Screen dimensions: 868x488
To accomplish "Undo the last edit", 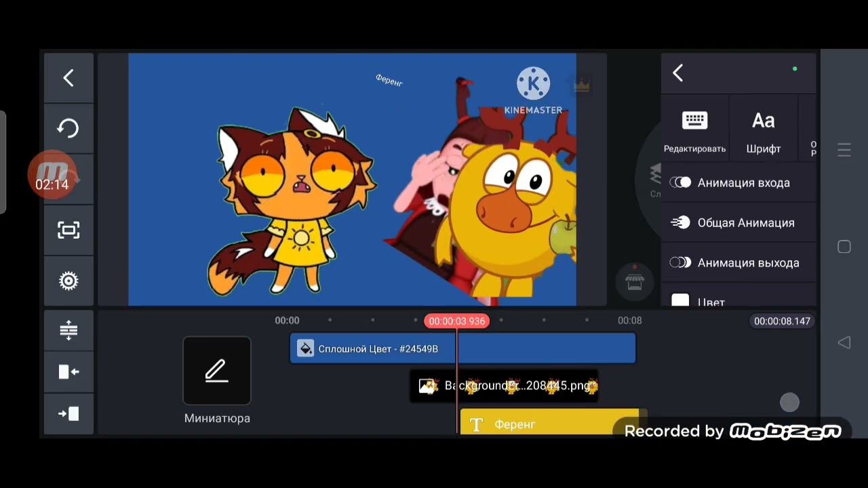I will (x=68, y=128).
